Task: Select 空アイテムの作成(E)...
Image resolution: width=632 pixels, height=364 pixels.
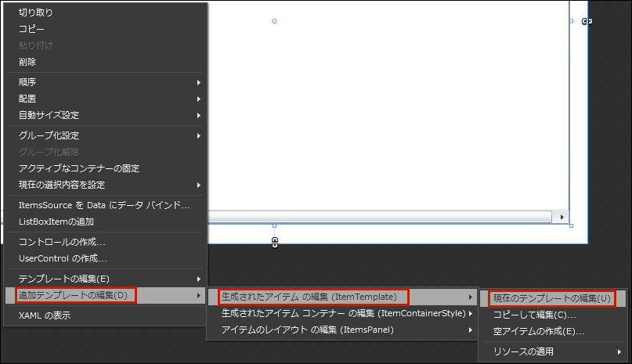Action: 553,331
